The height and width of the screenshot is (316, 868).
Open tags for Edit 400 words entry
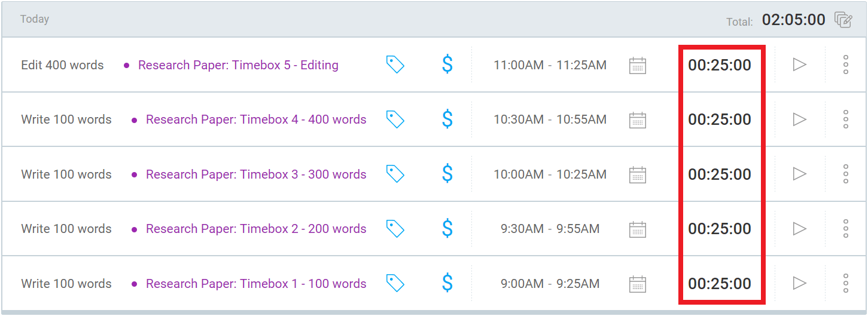click(395, 65)
